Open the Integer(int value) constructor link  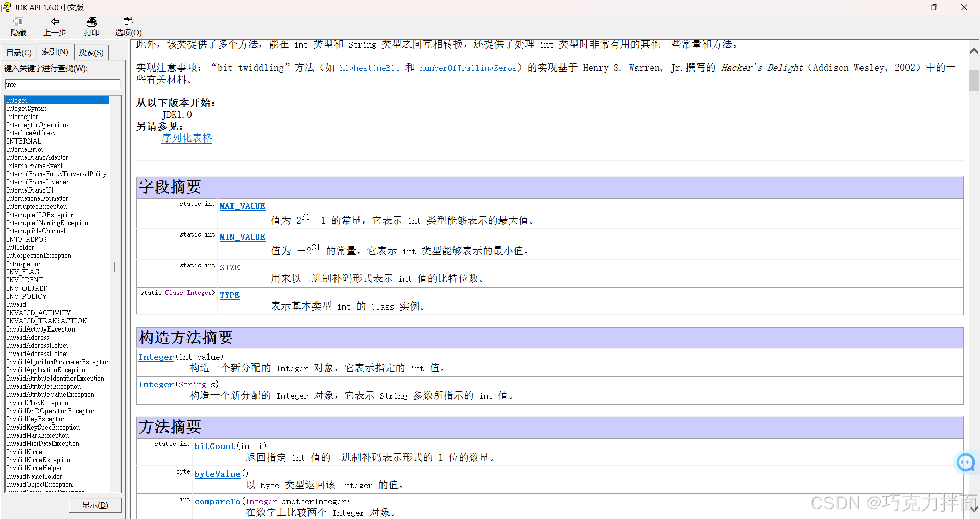[x=156, y=357]
